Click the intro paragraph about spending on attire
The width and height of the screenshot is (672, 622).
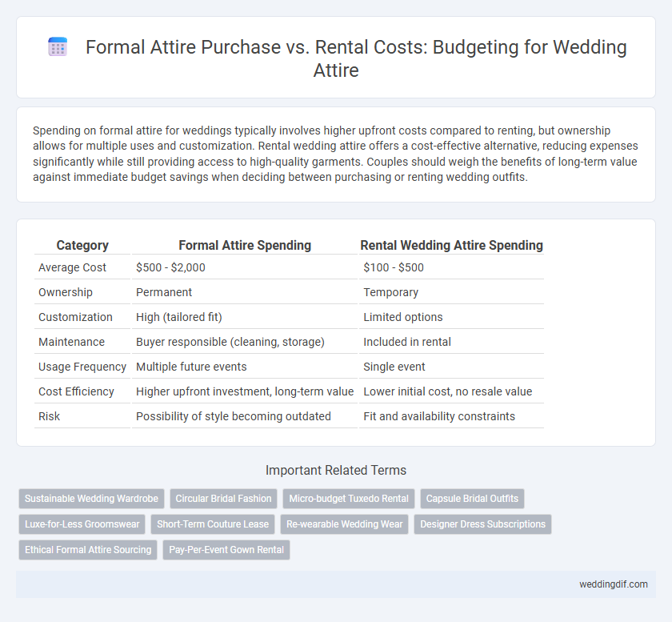335,154
